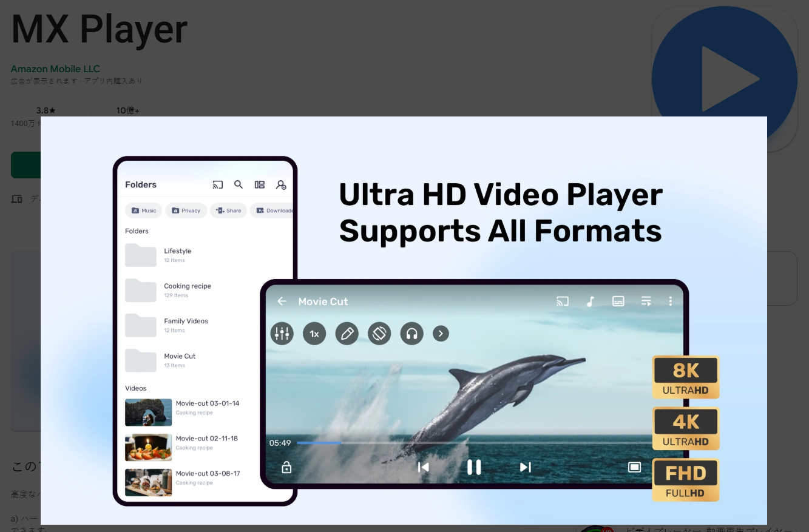Open the playlist queue icon in player

(646, 301)
